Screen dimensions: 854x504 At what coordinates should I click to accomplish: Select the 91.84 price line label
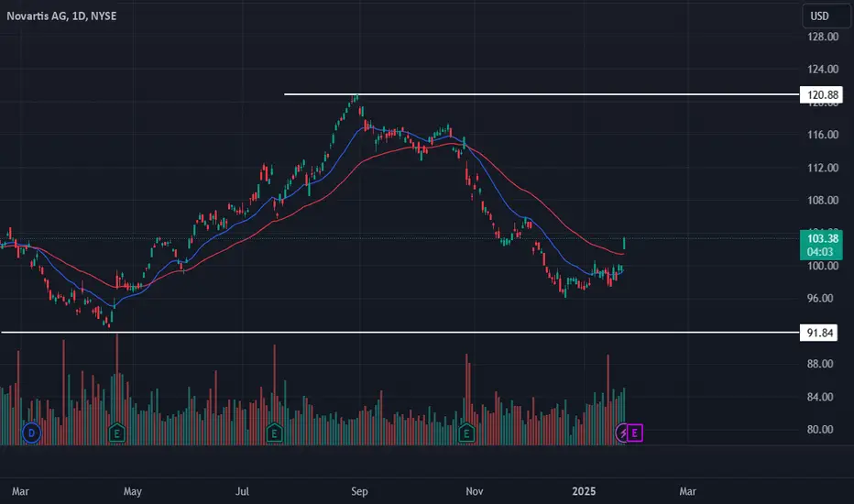[818, 333]
